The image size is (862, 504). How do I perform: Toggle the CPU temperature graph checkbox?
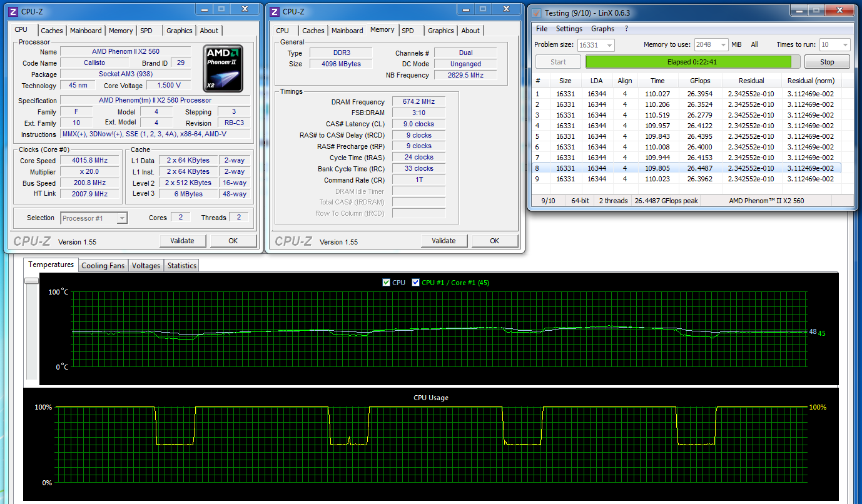coord(386,283)
